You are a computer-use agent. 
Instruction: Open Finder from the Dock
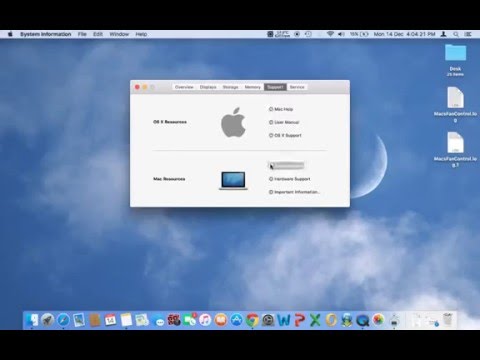(32, 320)
